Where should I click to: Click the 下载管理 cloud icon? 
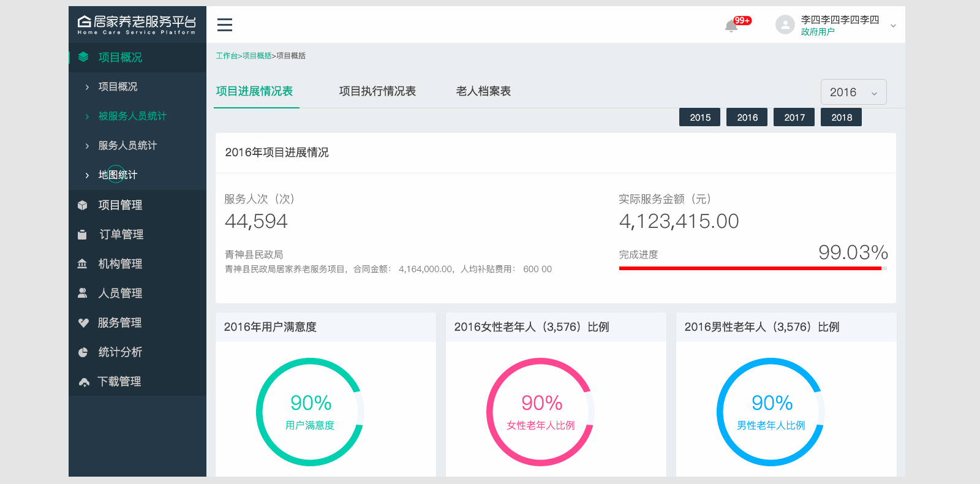pyautogui.click(x=84, y=382)
